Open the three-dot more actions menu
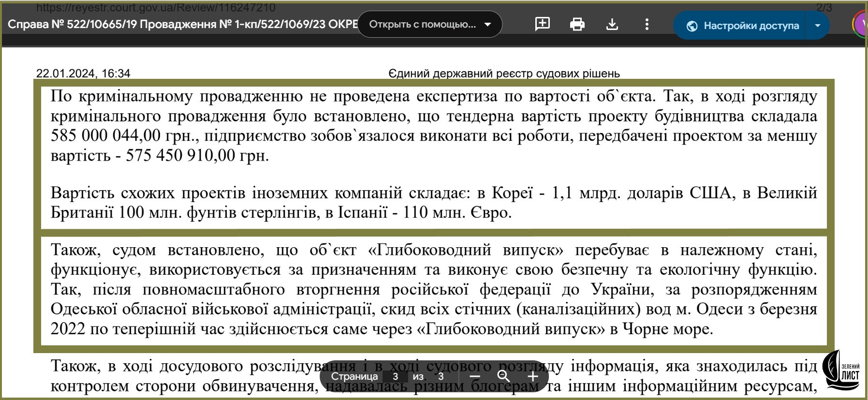Image resolution: width=868 pixels, height=400 pixels. 647,24
